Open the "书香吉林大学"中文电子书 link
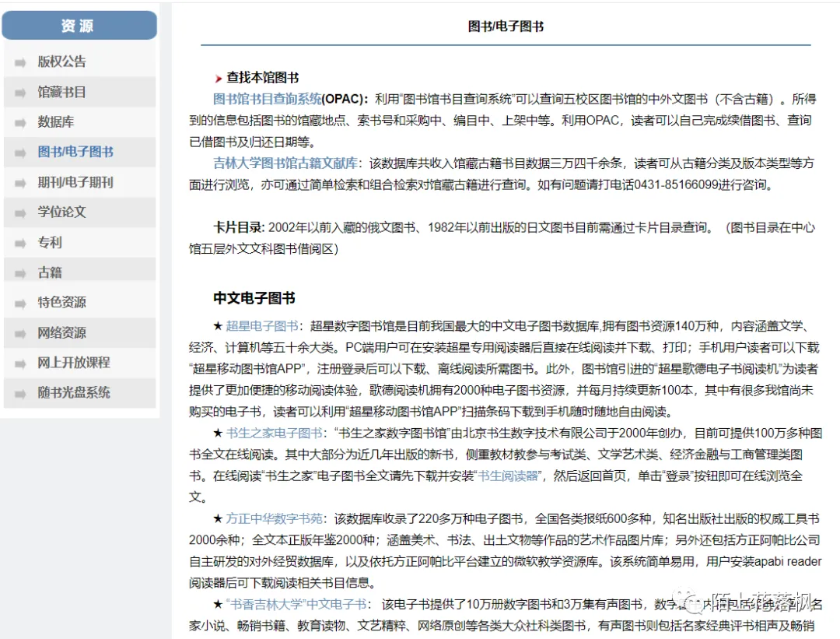 pos(296,605)
